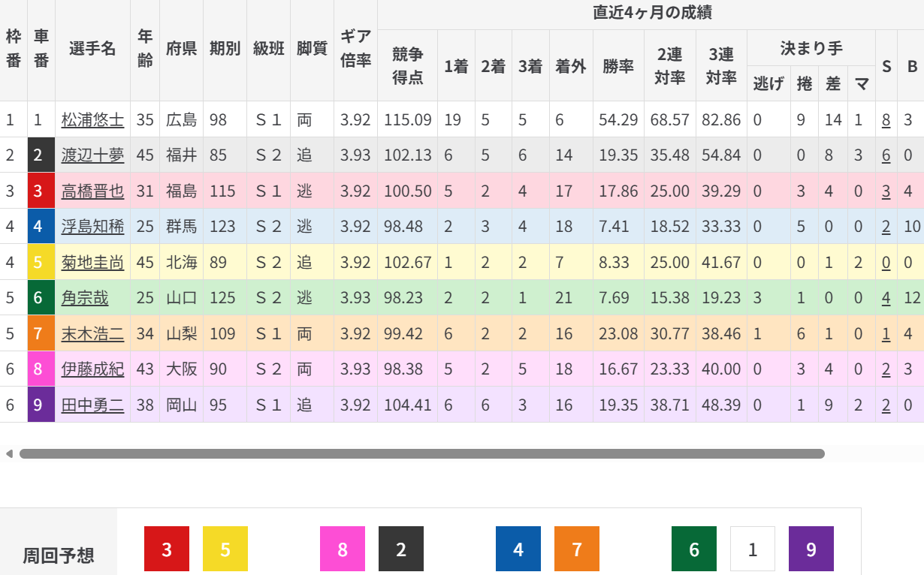Open 浮島知稀 racer page
This screenshot has width=924, height=575.
pyautogui.click(x=92, y=226)
